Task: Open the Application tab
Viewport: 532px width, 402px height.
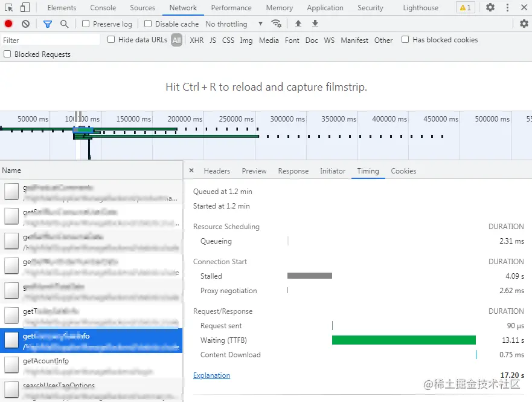Action: click(x=325, y=7)
